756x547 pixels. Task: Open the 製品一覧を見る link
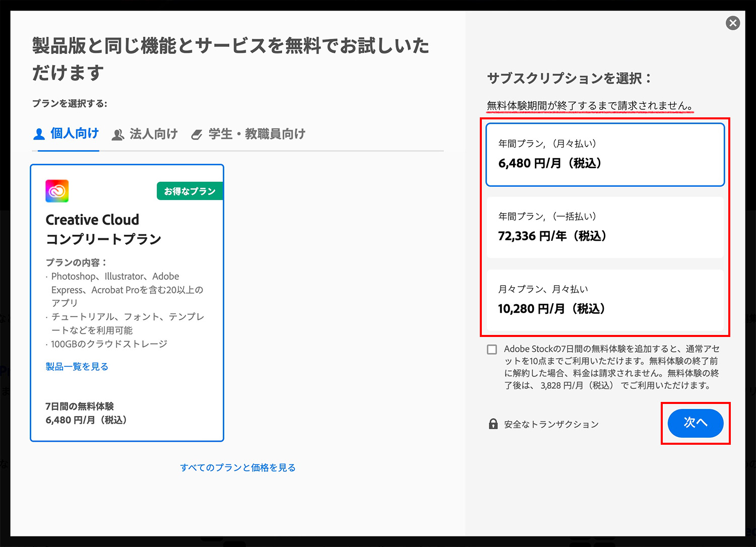(77, 367)
